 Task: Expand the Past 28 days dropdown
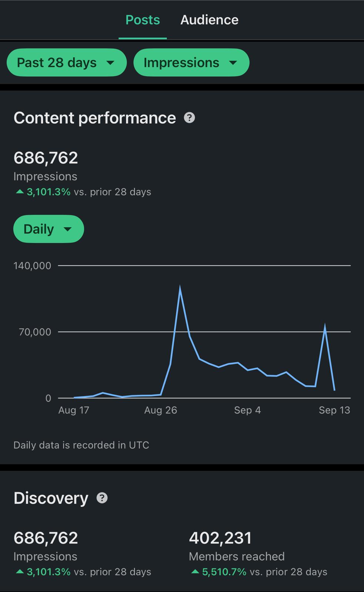point(67,63)
